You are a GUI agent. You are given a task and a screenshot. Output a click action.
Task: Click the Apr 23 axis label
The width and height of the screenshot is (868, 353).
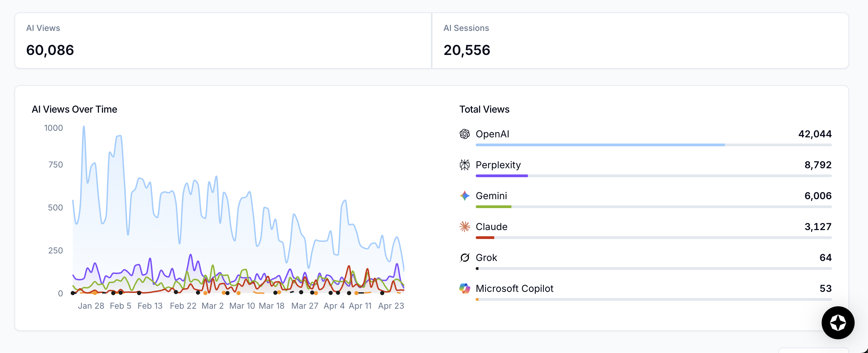(x=391, y=306)
